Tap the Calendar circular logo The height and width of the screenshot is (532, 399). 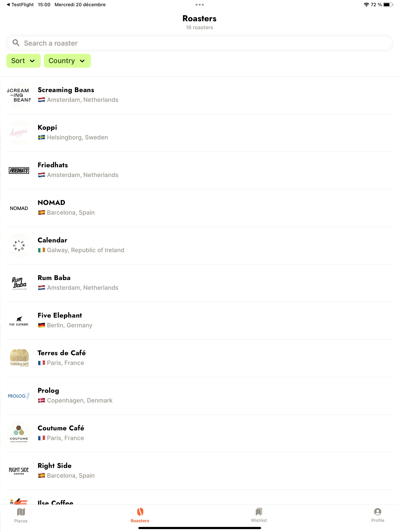[19, 246]
